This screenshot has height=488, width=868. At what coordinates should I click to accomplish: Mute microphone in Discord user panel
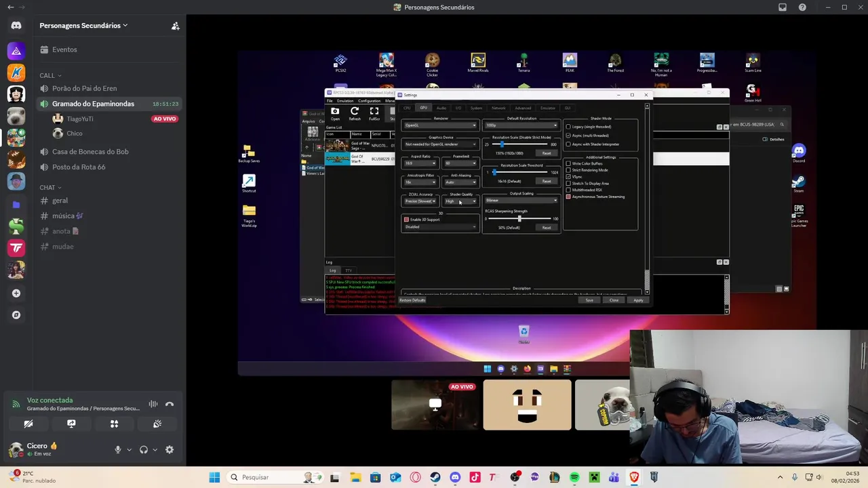[118, 449]
